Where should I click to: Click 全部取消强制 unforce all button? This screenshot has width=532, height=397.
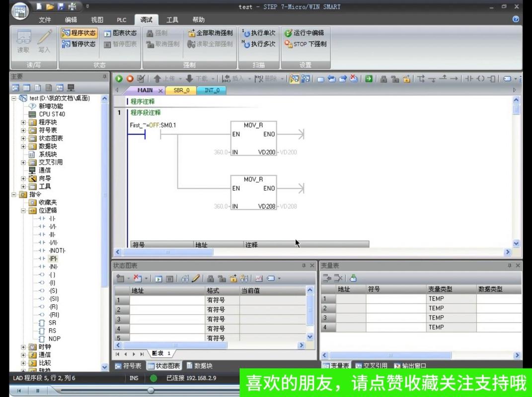pyautogui.click(x=210, y=33)
